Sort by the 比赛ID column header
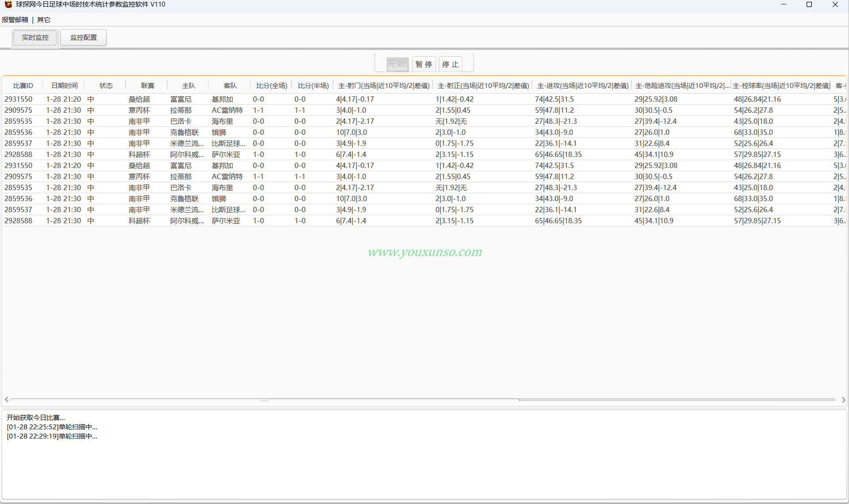Screen dimensions: 849x504 (23, 86)
